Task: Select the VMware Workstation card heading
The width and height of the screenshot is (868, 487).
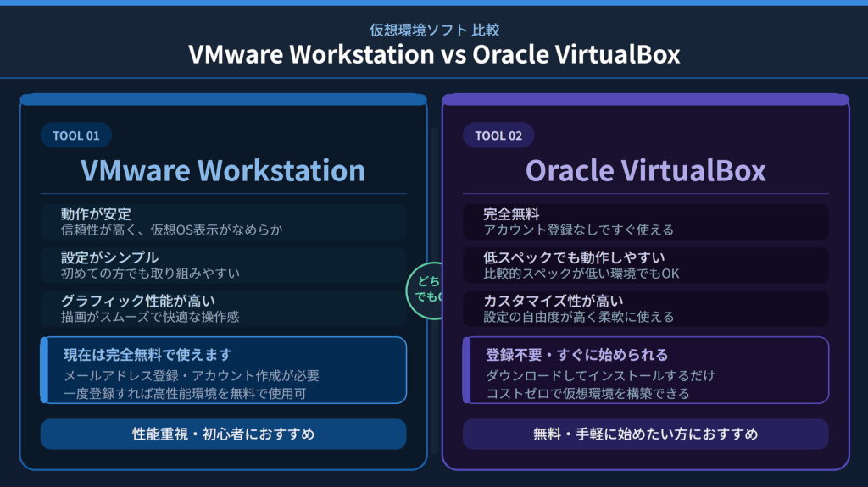Action: (x=223, y=170)
